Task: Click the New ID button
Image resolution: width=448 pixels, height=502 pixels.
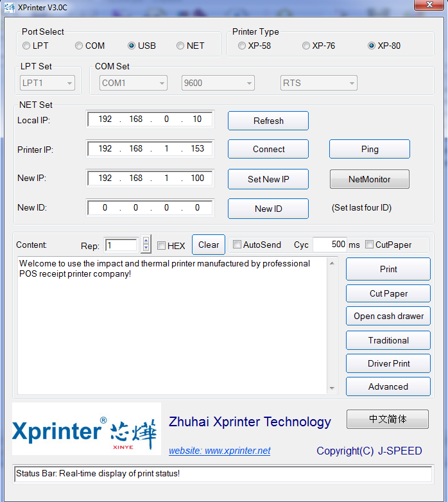Action: click(268, 209)
